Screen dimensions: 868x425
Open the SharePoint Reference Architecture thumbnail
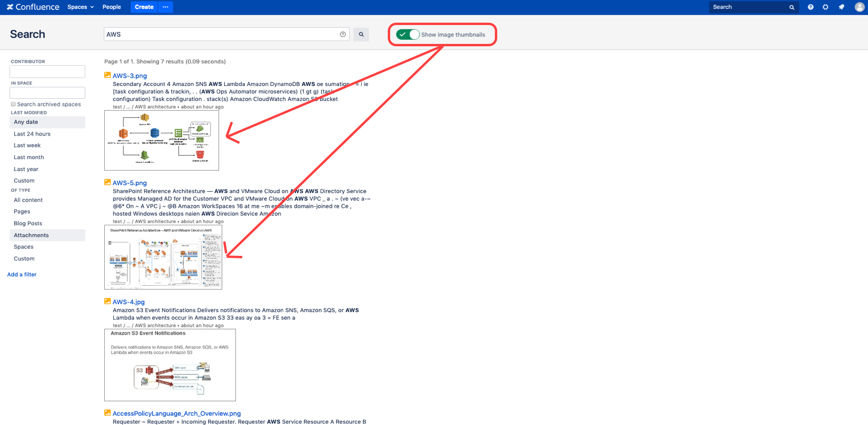click(163, 257)
